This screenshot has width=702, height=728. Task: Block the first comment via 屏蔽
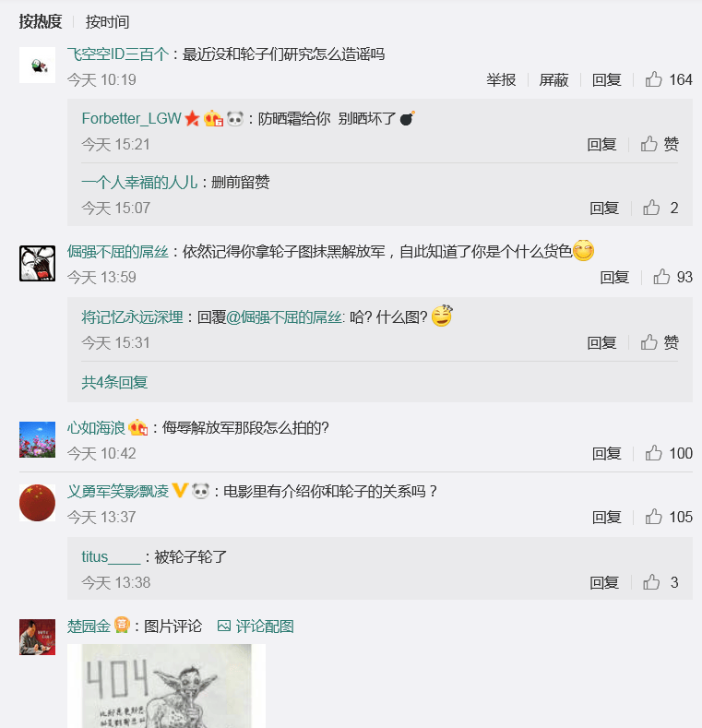pos(553,80)
